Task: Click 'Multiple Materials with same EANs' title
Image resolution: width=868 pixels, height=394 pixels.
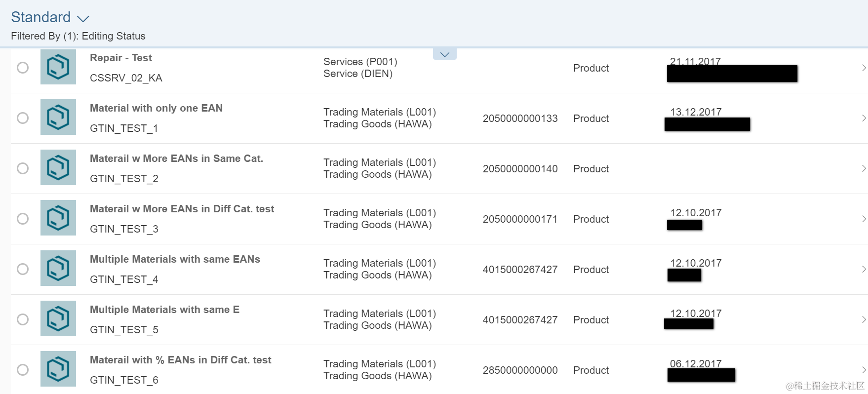Action: pyautogui.click(x=175, y=259)
